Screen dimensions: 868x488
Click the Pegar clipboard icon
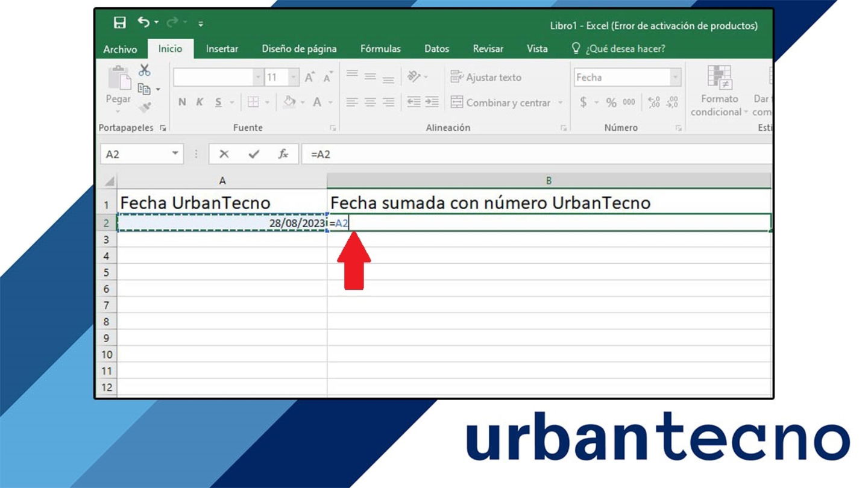pos(118,78)
